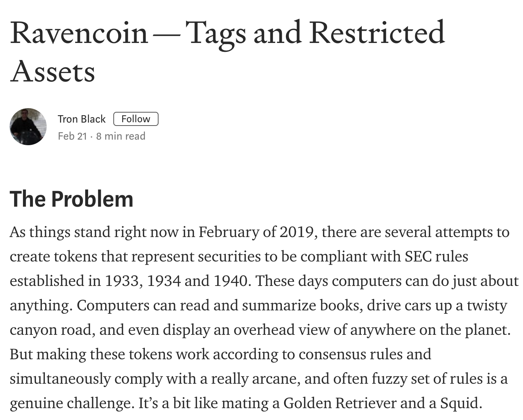Click the 8 min read label
The width and height of the screenshot is (523, 420).
coord(121,136)
